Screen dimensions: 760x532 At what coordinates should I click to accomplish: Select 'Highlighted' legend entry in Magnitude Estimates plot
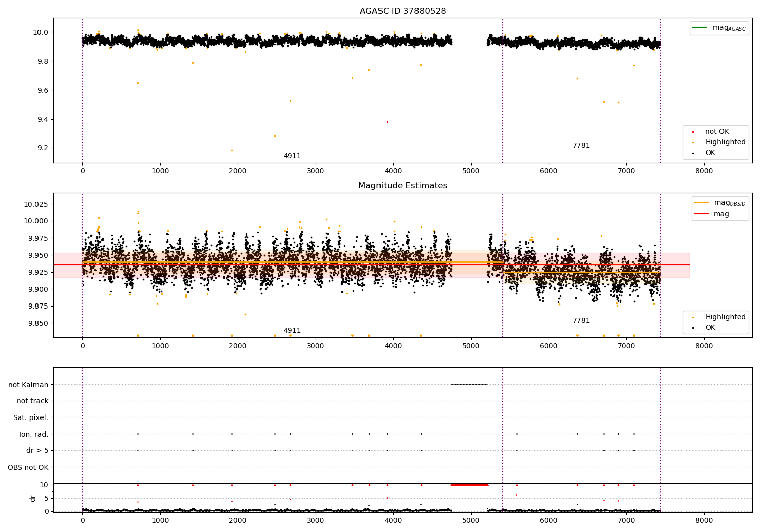(x=719, y=317)
